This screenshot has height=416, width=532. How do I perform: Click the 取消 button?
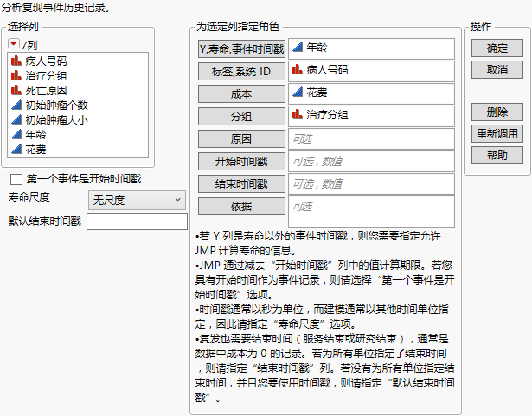[x=497, y=70]
